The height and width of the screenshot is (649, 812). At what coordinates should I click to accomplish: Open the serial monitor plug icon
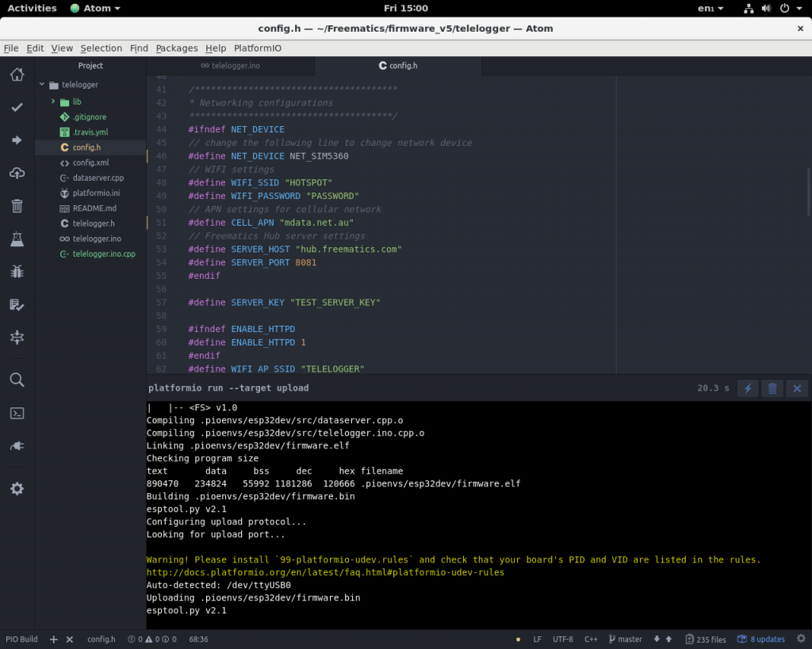(17, 445)
